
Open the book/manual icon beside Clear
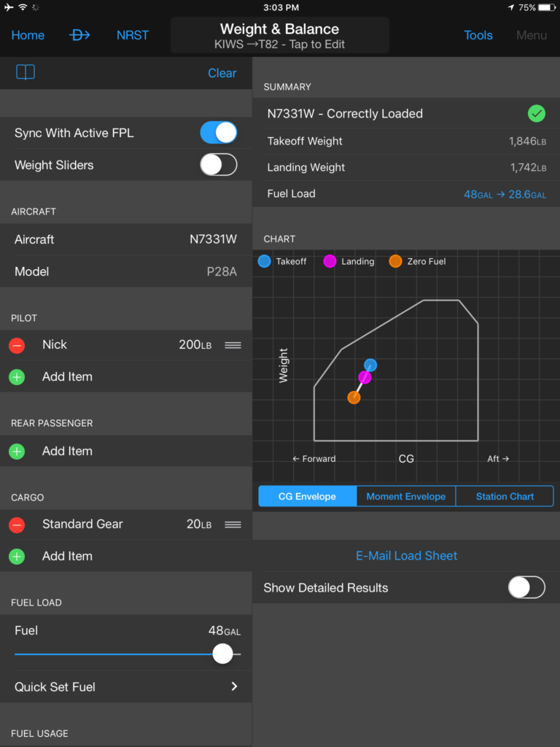pos(26,72)
